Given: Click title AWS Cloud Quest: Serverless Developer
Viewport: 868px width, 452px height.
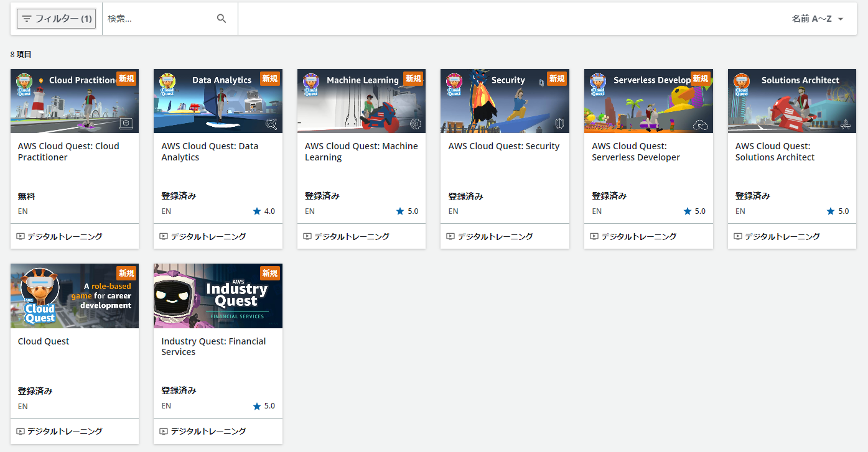Looking at the screenshot, I should pyautogui.click(x=636, y=152).
